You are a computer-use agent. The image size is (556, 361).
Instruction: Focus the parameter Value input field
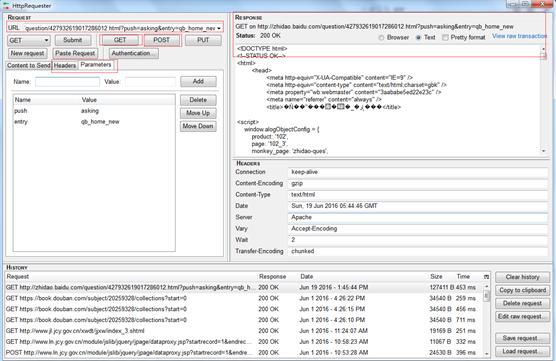click(150, 82)
